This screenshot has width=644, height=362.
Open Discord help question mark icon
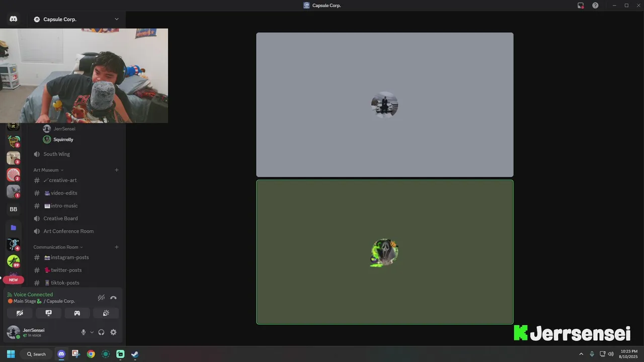(x=595, y=6)
